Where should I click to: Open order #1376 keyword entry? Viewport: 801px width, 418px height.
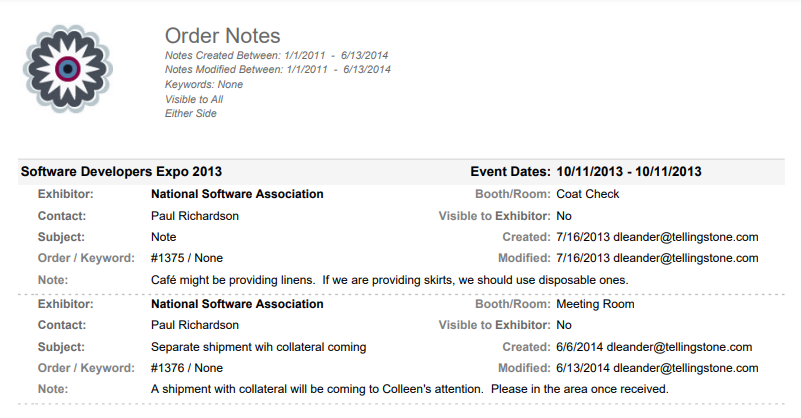[x=186, y=367]
